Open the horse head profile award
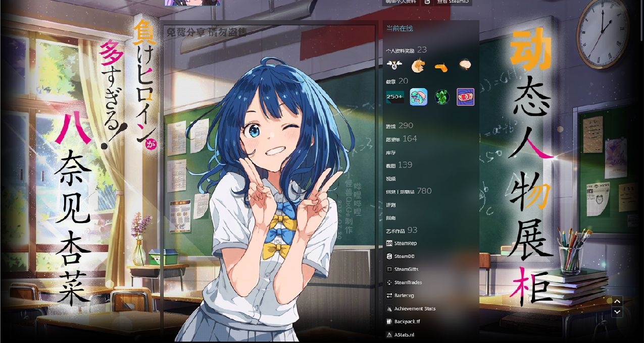The height and width of the screenshot is (343, 644). 418,65
